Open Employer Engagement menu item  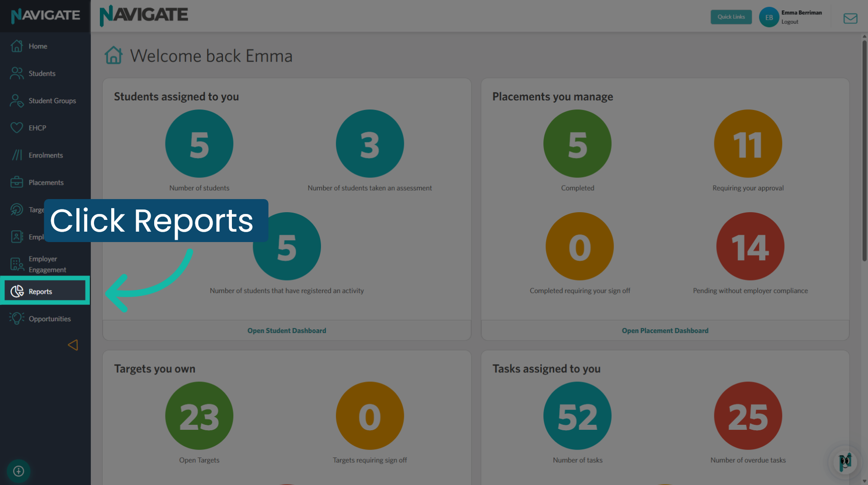click(x=45, y=264)
